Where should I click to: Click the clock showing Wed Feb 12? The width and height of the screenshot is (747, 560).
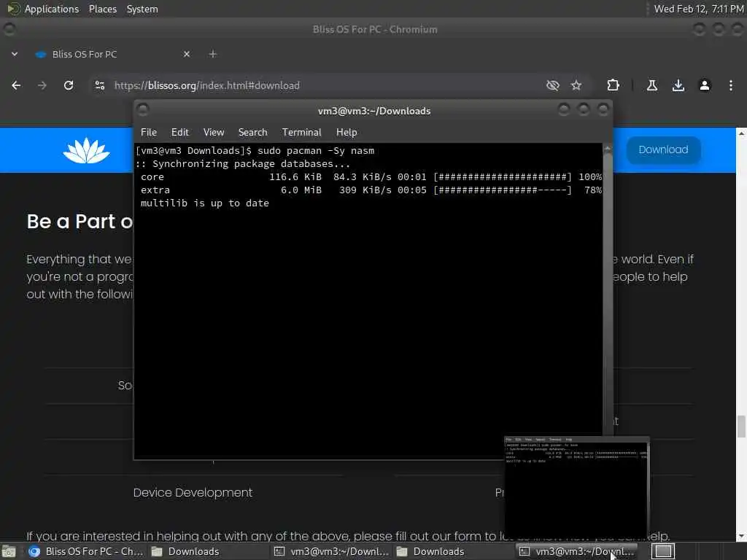698,9
